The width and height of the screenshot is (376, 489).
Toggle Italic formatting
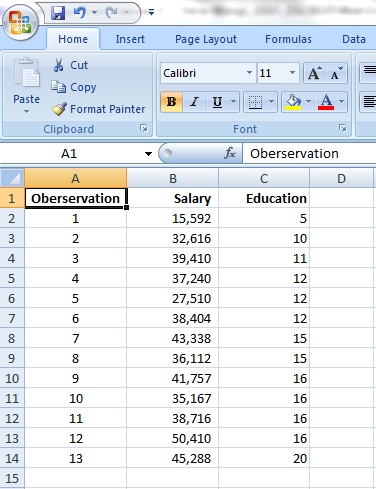(194, 102)
